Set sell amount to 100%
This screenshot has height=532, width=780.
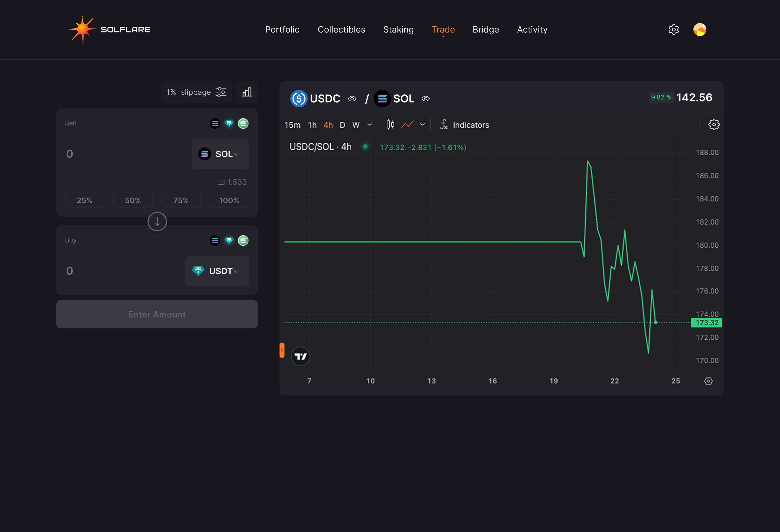(229, 200)
